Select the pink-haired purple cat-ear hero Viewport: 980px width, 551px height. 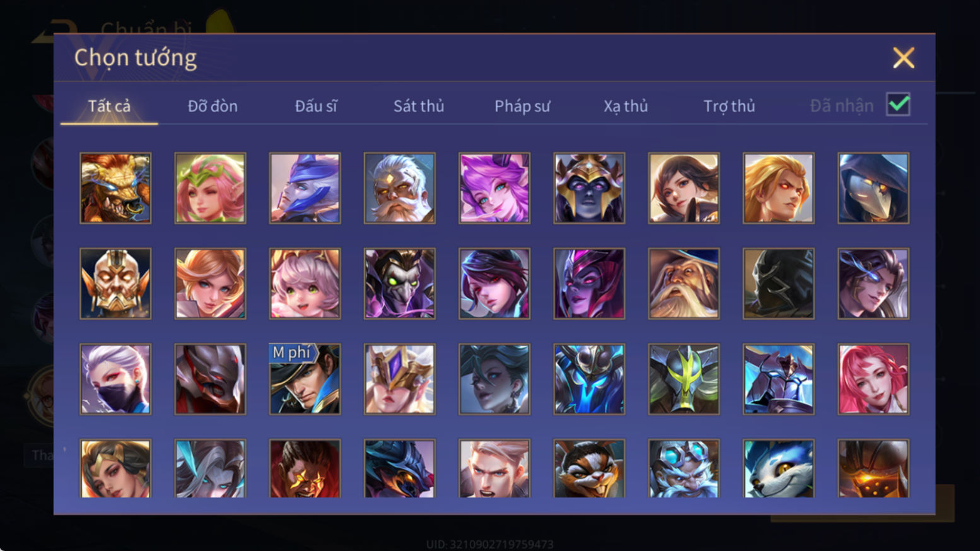(494, 188)
